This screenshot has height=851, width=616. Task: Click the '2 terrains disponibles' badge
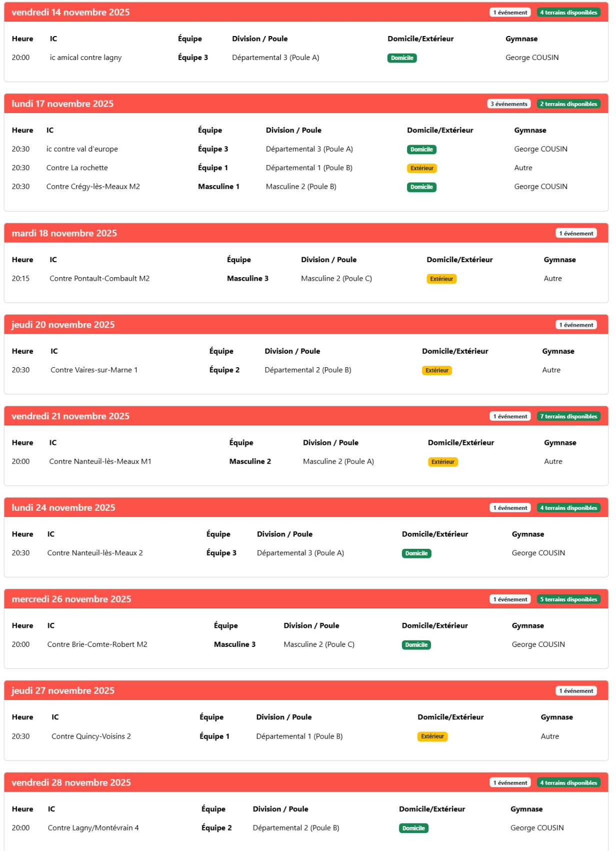pos(568,104)
